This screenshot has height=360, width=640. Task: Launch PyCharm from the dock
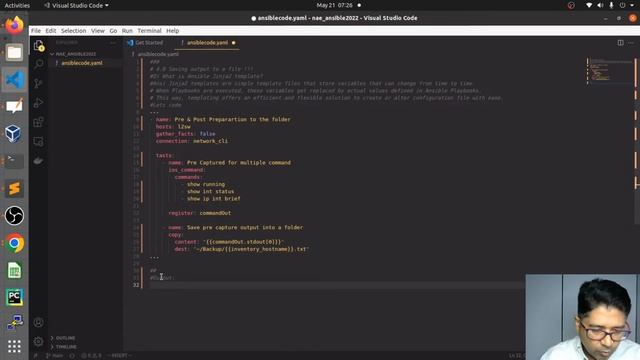coord(14,297)
